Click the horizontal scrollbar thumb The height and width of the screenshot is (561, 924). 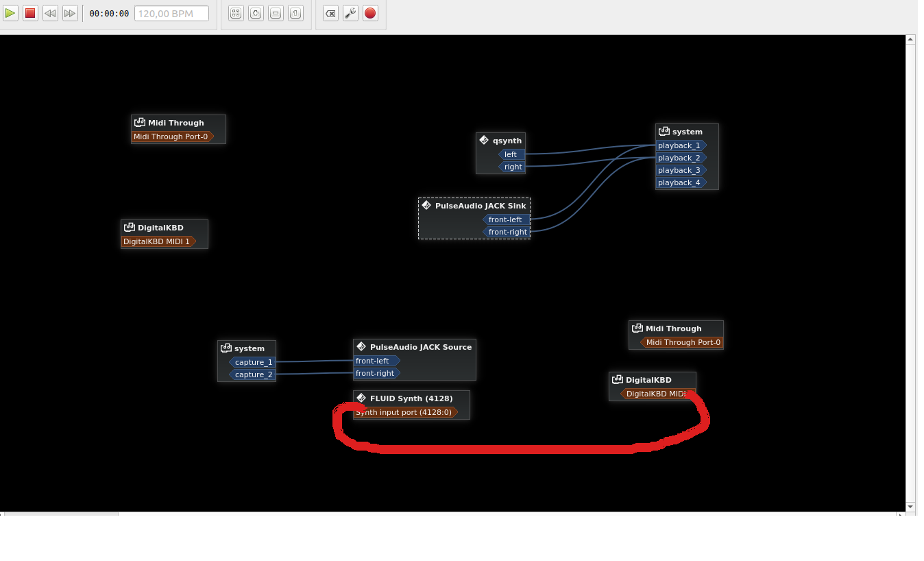[x=61, y=513]
